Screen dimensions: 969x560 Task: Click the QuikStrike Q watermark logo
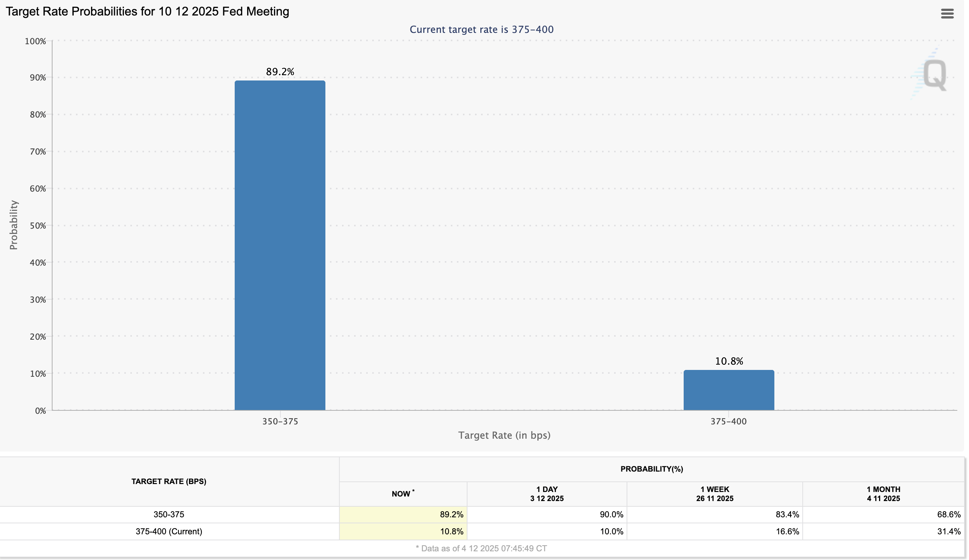[x=934, y=74]
